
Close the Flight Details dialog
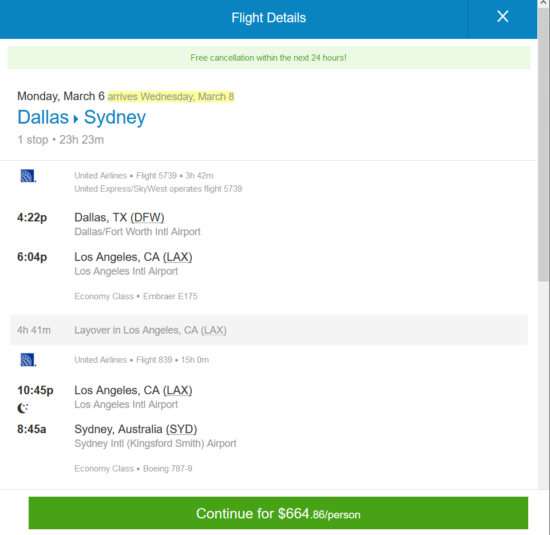point(502,16)
